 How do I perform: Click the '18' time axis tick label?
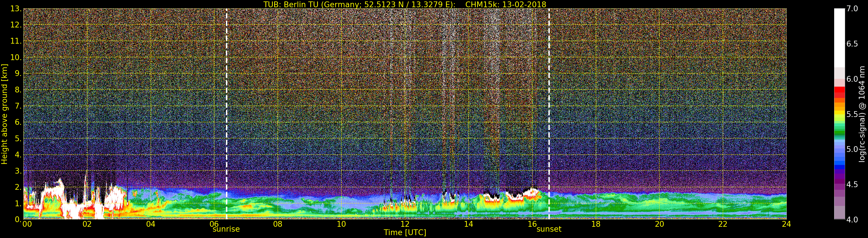596,224
